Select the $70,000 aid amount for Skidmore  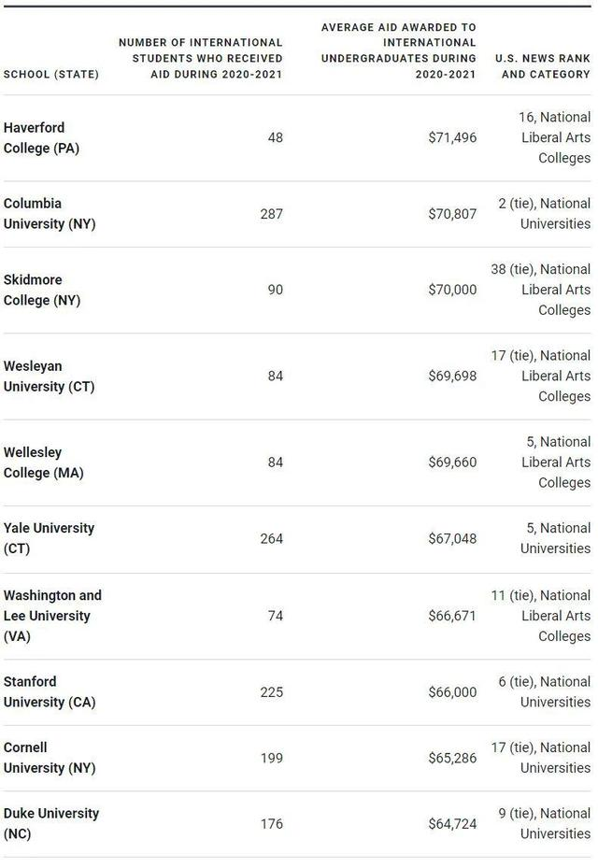pyautogui.click(x=452, y=290)
